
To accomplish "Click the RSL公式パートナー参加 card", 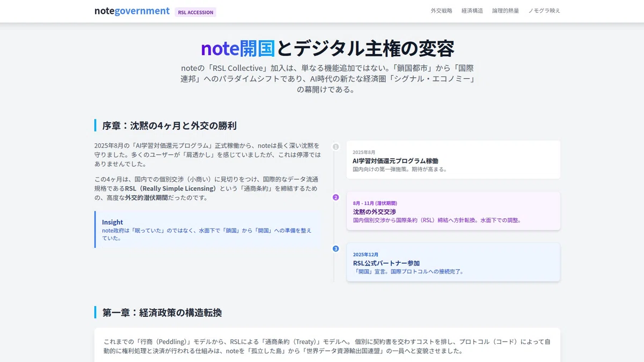I will (453, 262).
